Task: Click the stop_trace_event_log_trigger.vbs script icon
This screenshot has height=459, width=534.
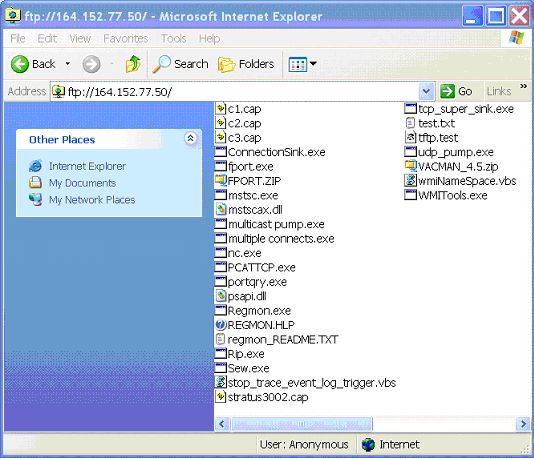Action: [221, 382]
